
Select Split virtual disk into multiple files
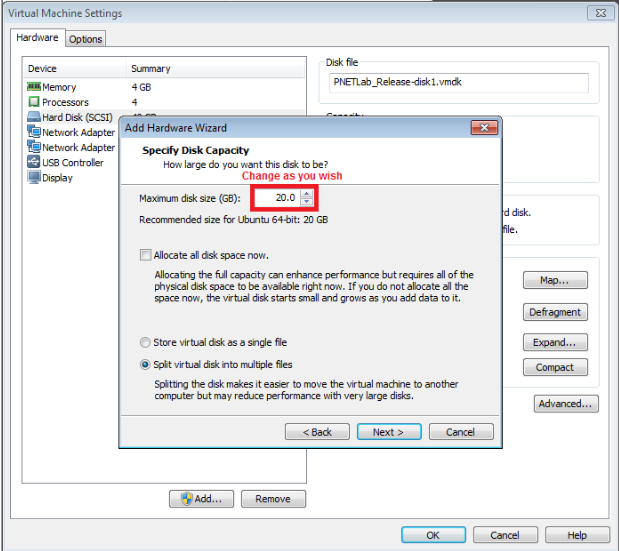click(146, 364)
